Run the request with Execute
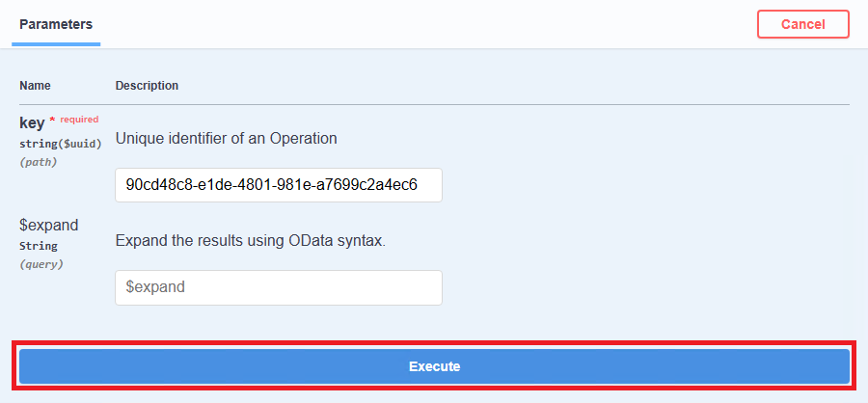Viewport: 868px width, 403px height. 434,366
